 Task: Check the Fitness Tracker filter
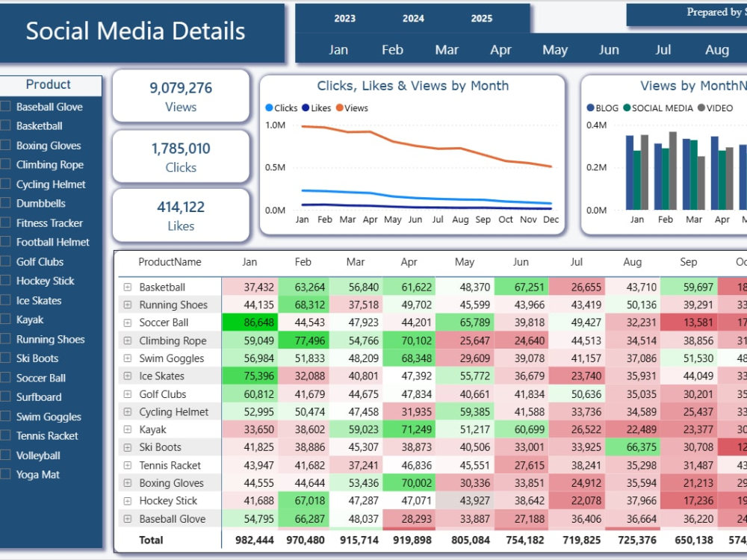click(x=5, y=223)
